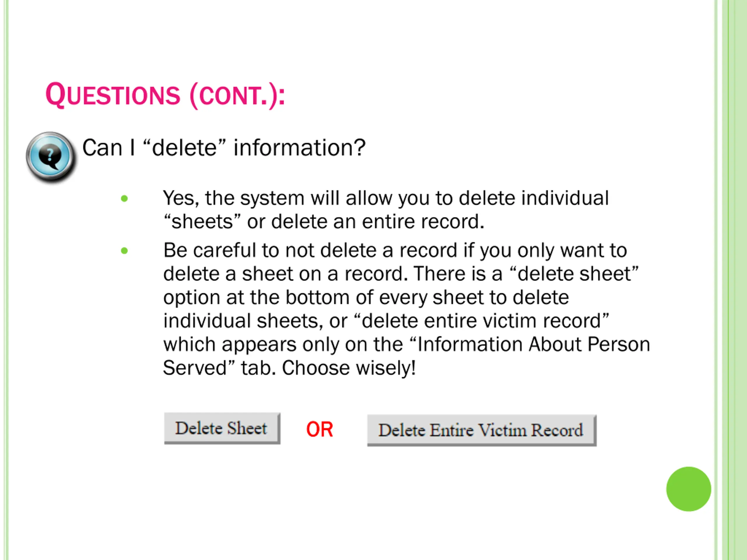Select the "Can I delete information?" heading

tap(224, 148)
